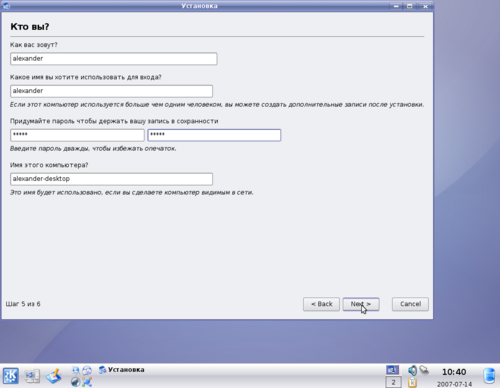Open the Klipper clipboard tray icon
This screenshot has width=500, height=388.
(412, 382)
